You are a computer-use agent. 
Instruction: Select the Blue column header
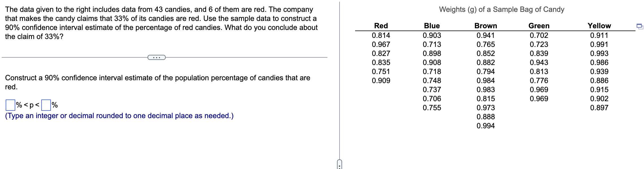click(x=431, y=26)
